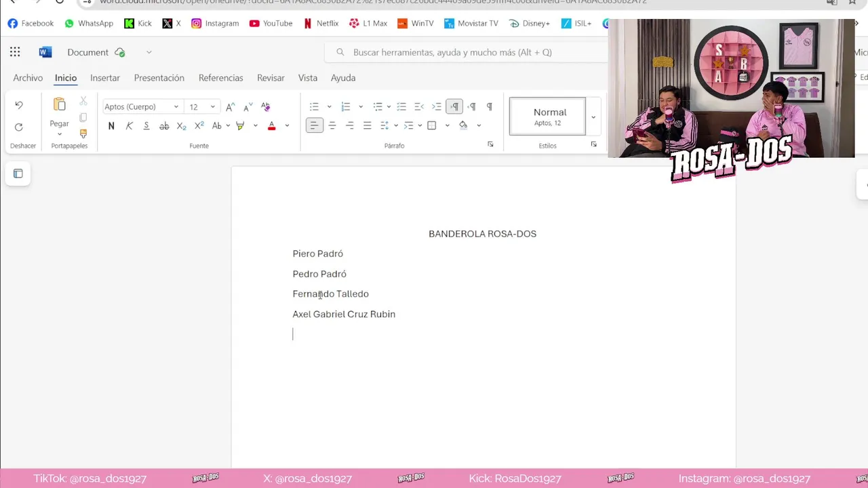This screenshot has height=488, width=868.
Task: Click the shading paint bucket icon
Action: tap(463, 125)
